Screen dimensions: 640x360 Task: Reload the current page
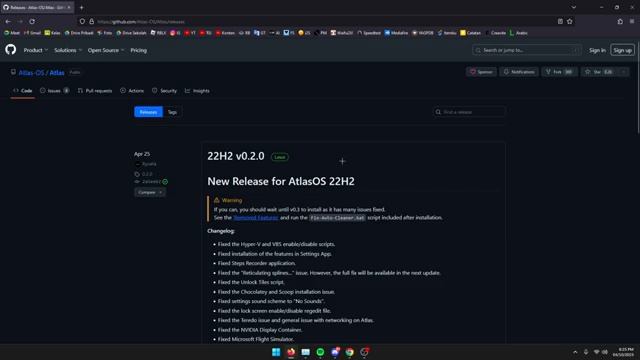pos(32,21)
